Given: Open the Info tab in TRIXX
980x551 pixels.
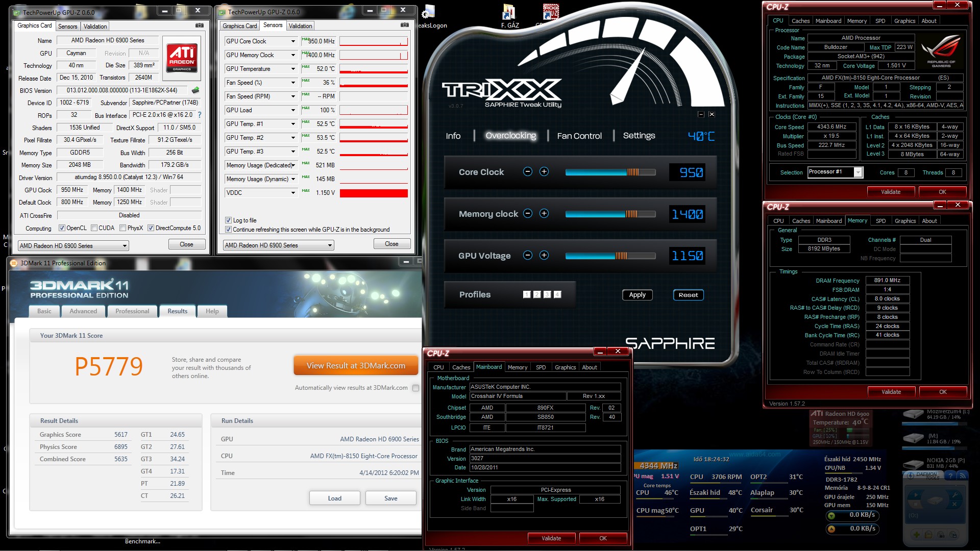Looking at the screenshot, I should point(453,136).
